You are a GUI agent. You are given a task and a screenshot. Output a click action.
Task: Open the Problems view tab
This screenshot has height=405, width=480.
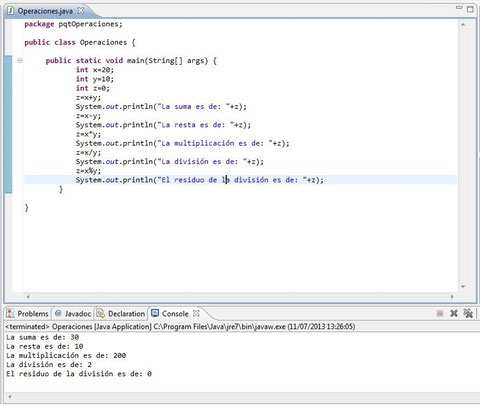pyautogui.click(x=28, y=314)
